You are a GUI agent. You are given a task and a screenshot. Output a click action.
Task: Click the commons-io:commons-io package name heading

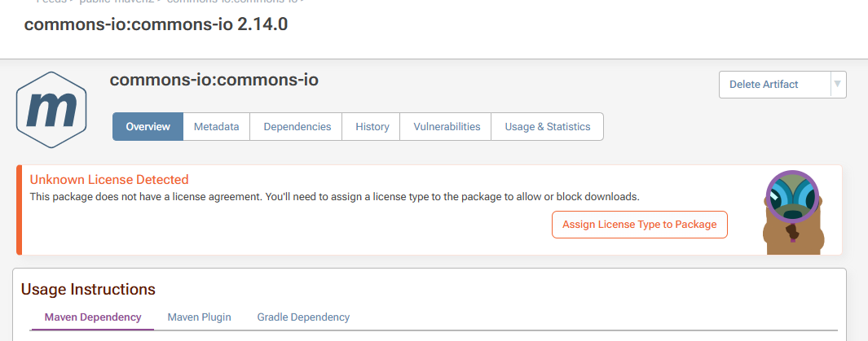(214, 80)
